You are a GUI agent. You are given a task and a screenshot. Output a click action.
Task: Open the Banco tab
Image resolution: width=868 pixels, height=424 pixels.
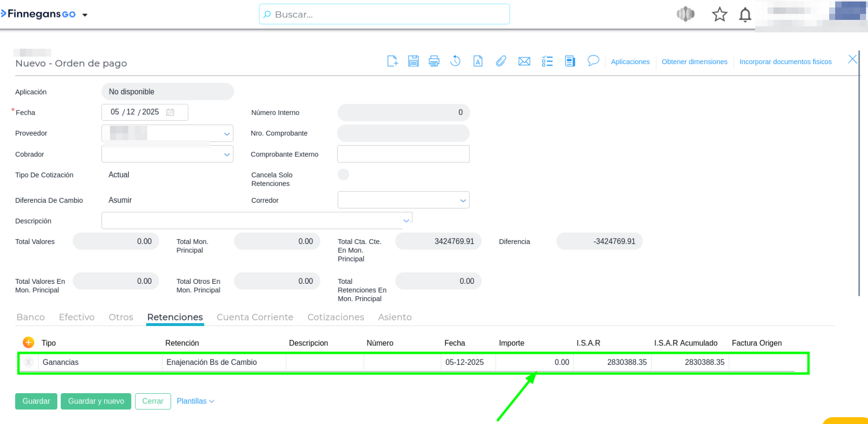[31, 317]
